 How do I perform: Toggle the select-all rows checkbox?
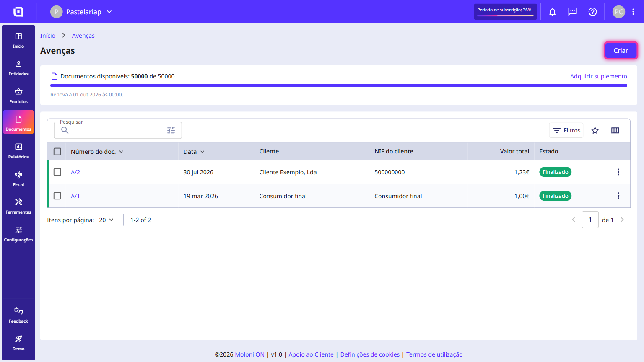(57, 152)
